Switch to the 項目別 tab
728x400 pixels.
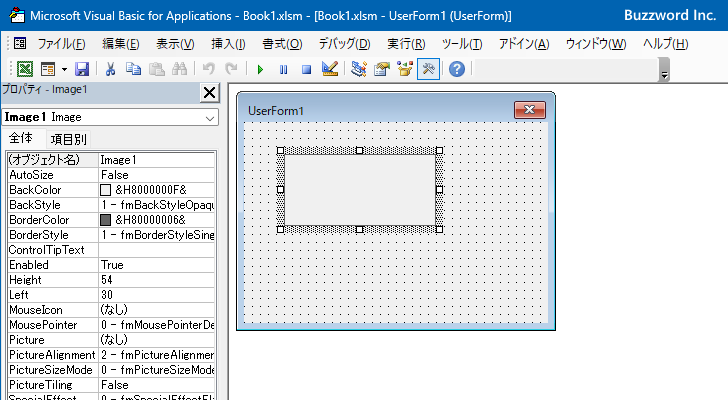pos(68,139)
